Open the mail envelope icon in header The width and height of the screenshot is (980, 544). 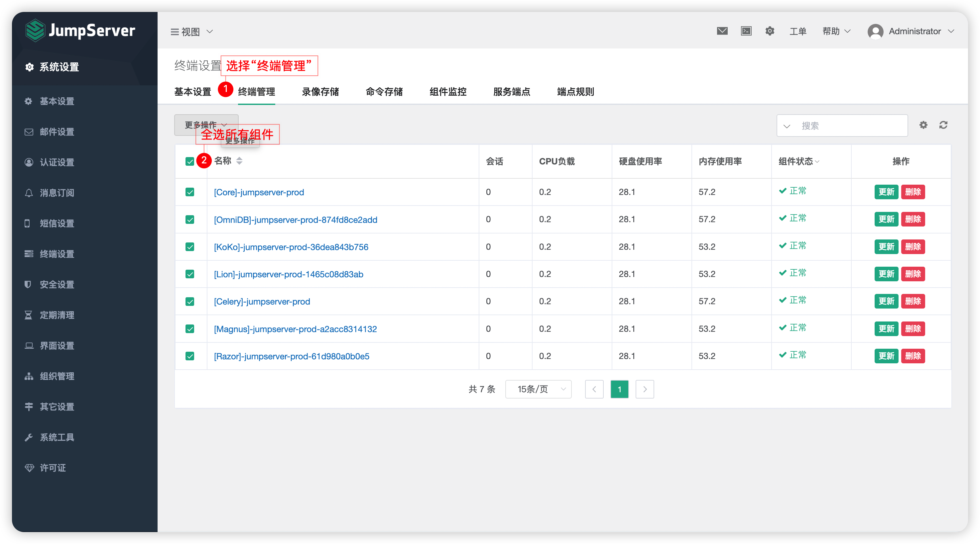722,31
